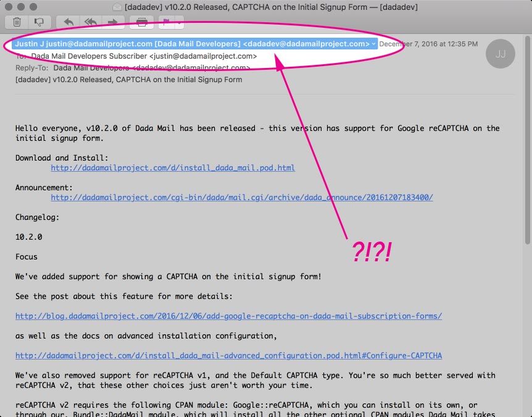The image size is (532, 417).
Task: Click the vertical scrollbar of the message
Action: [x=528, y=140]
